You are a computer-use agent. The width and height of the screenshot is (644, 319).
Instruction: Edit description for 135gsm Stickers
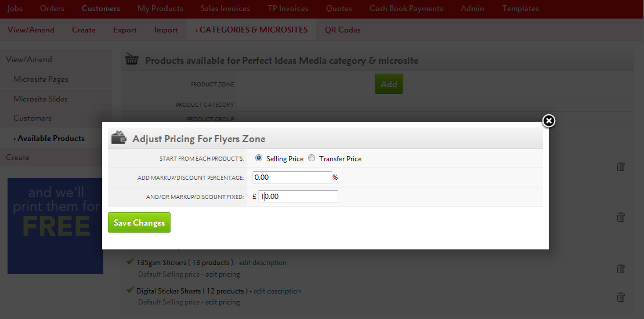coord(263,263)
